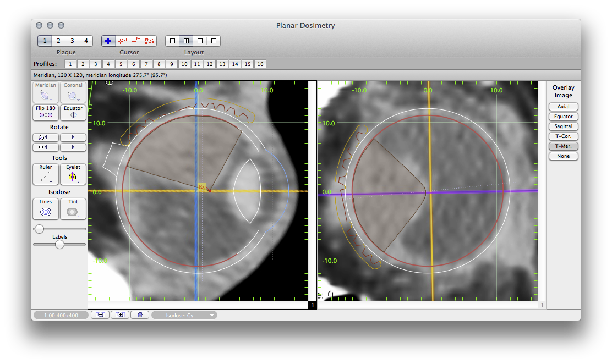Select the POI cursor tool
The width and height of the screenshot is (612, 364).
122,41
